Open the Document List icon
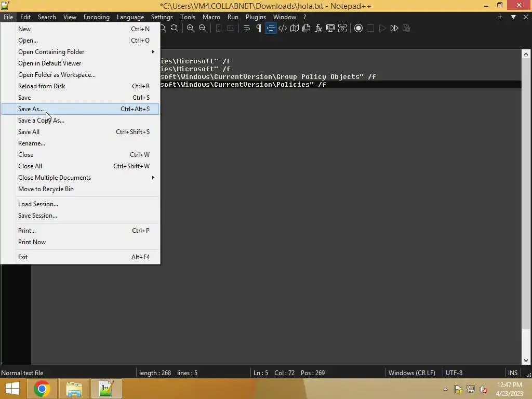Image resolution: width=532 pixels, height=399 pixels. coord(307,28)
